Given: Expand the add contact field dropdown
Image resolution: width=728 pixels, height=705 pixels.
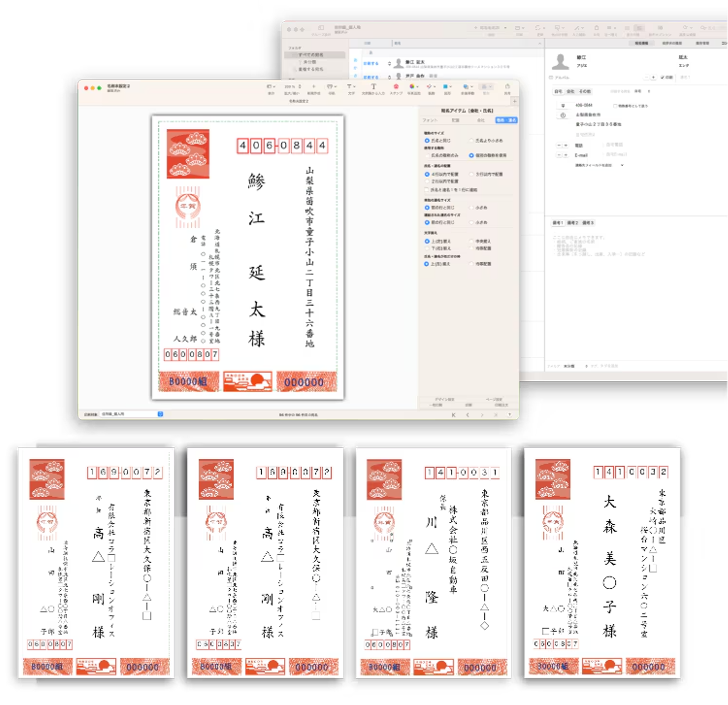Looking at the screenshot, I should pos(622,166).
